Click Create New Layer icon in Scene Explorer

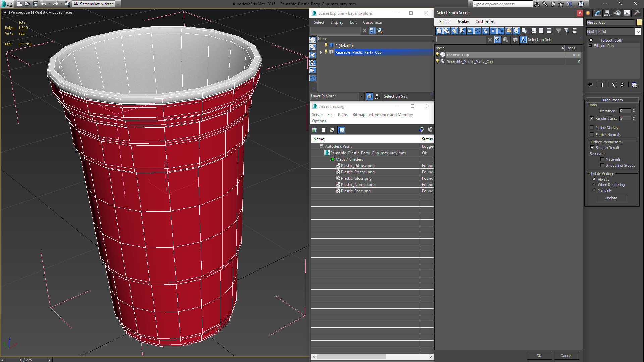(x=380, y=31)
